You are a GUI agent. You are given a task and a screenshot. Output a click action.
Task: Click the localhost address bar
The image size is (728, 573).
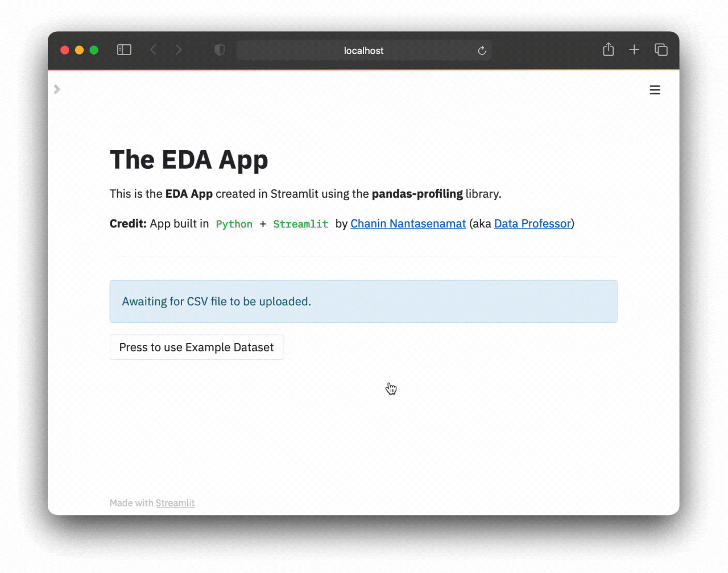(x=363, y=51)
